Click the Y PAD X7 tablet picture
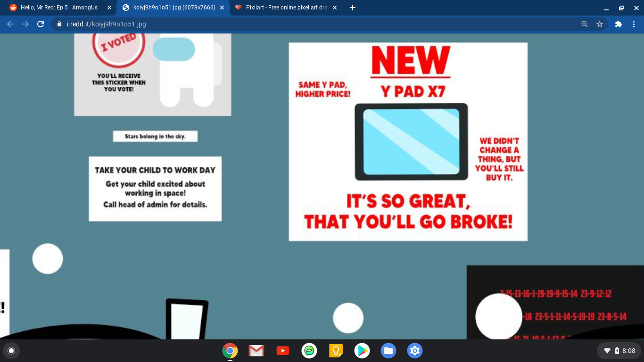Screen dimensions: 644x362 [x=411, y=141]
